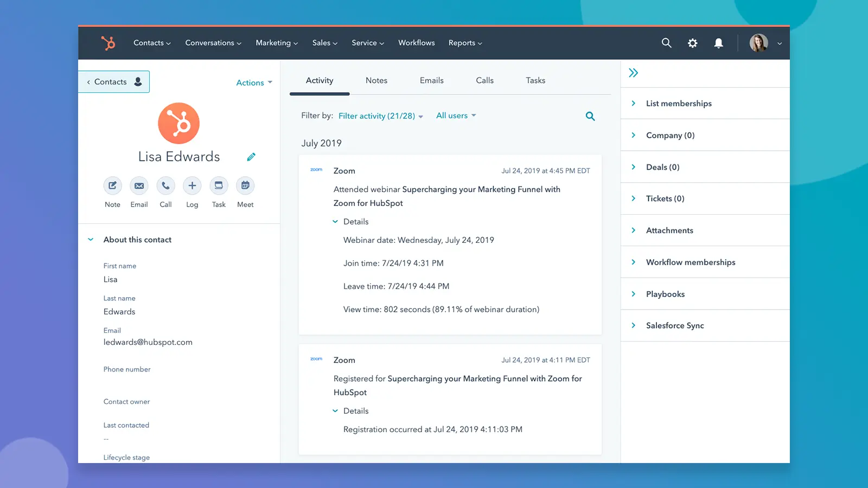Screen dimensions: 868x488
Task: Open the Service navigation menu
Action: (368, 43)
